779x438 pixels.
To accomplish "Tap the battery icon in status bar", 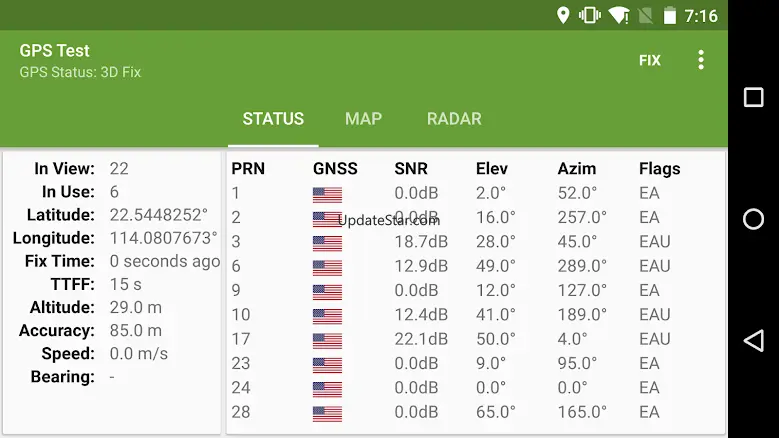I will pos(669,15).
